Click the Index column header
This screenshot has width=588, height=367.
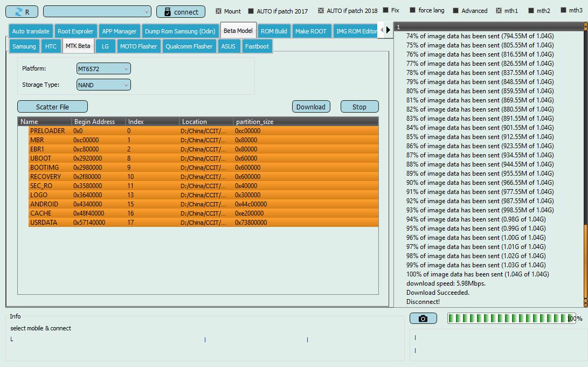152,121
